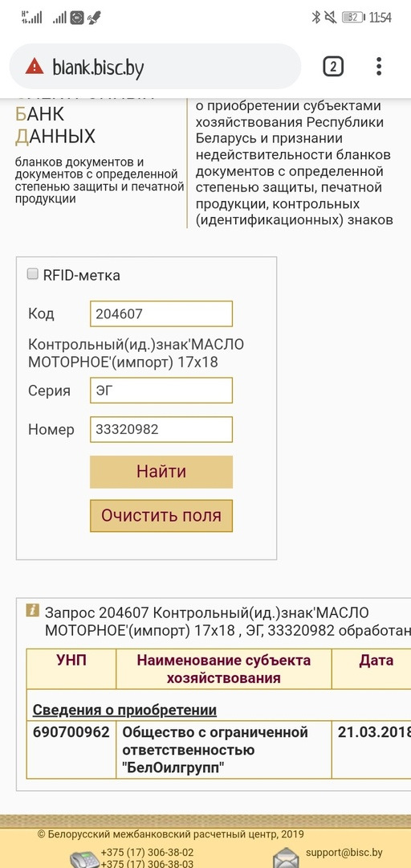This screenshot has height=868, width=411.
Task: Select the Серия input field
Action: click(161, 391)
